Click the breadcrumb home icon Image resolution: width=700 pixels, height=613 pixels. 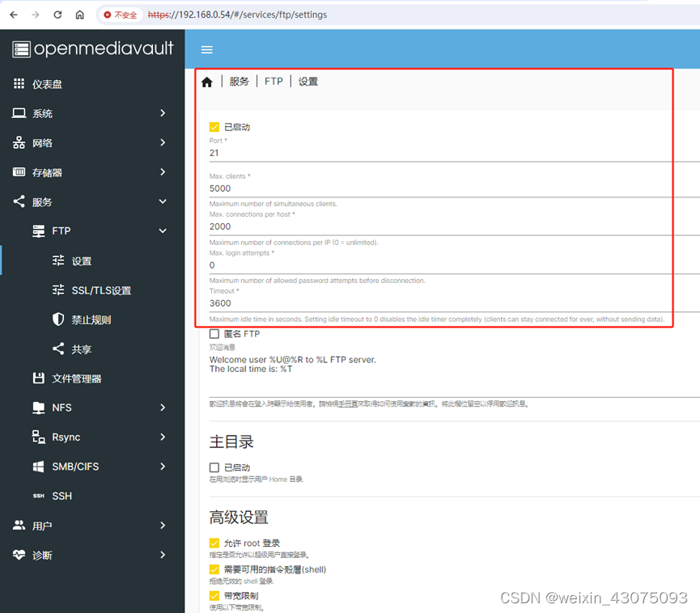pyautogui.click(x=206, y=82)
